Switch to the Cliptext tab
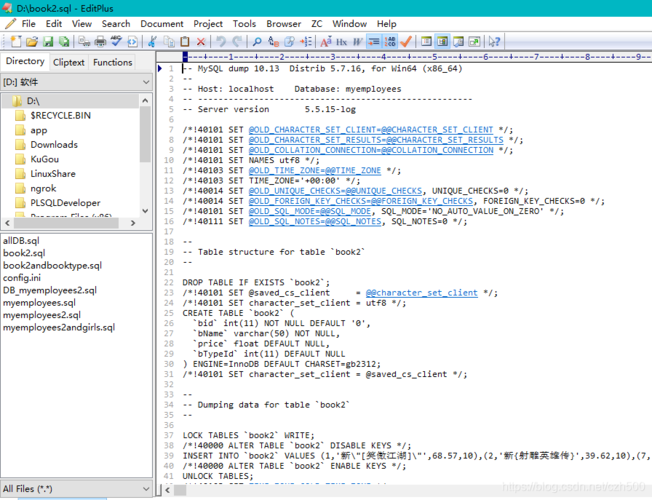This screenshot has height=500, width=652. click(x=69, y=62)
